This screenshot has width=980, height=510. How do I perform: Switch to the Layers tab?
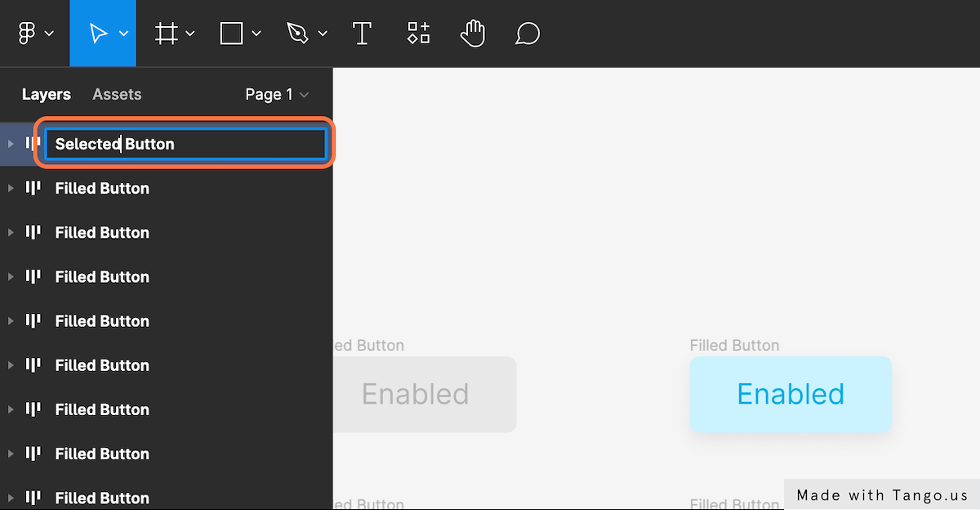coord(47,95)
